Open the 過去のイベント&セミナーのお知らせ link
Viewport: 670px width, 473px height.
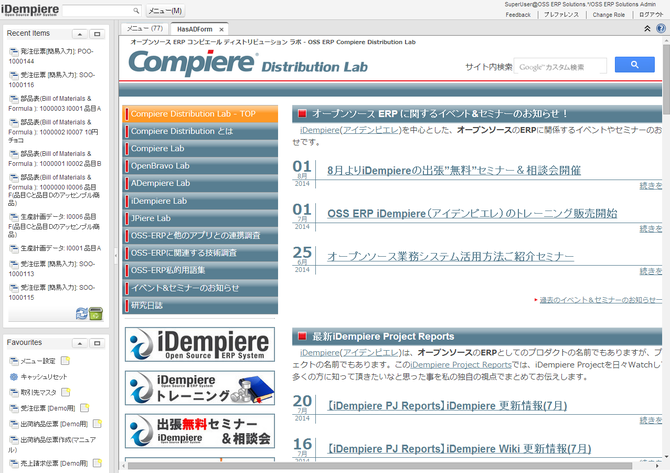(600, 300)
